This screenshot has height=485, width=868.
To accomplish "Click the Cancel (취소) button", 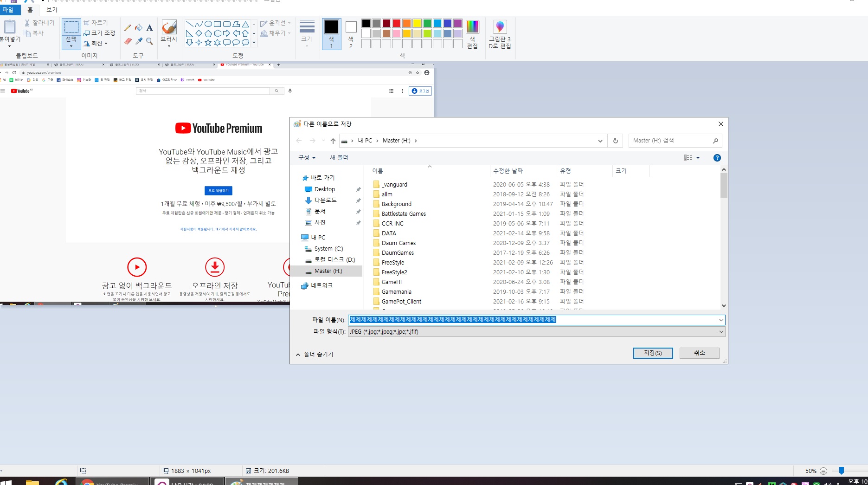I will [x=700, y=353].
